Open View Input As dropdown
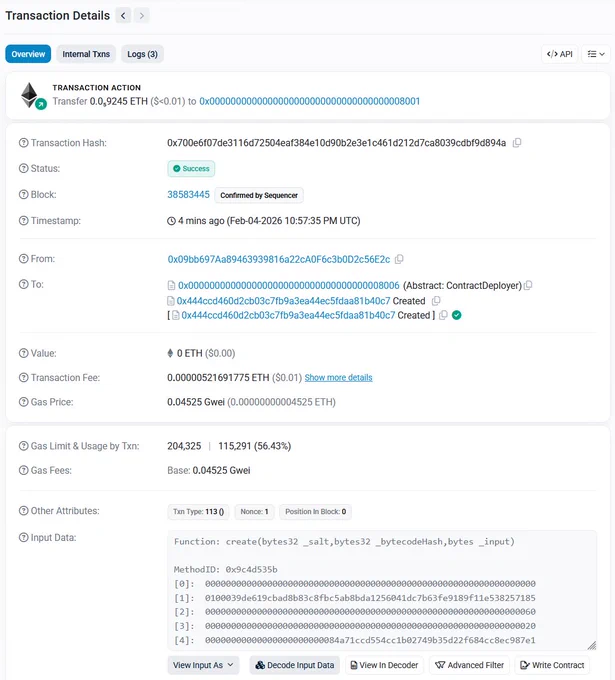This screenshot has height=680, width=615. pyautogui.click(x=203, y=665)
